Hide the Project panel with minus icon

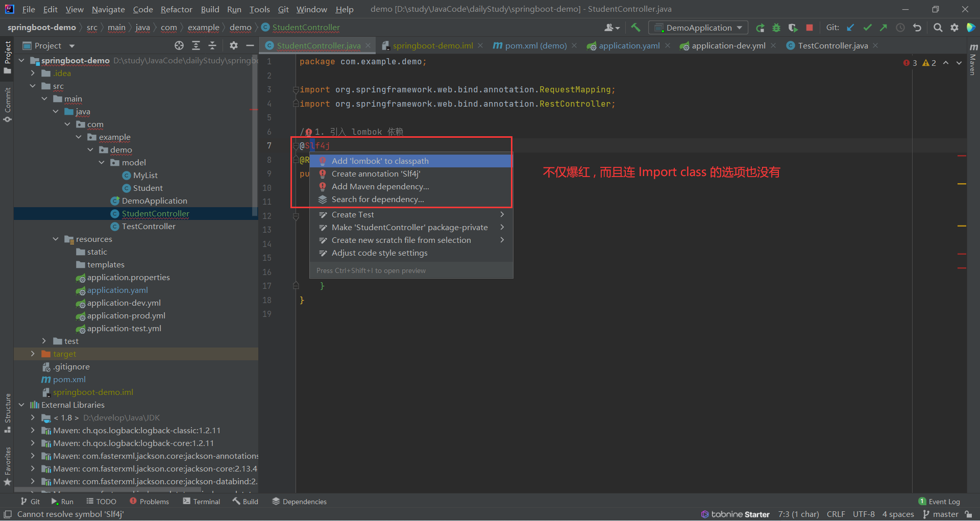[x=250, y=45]
